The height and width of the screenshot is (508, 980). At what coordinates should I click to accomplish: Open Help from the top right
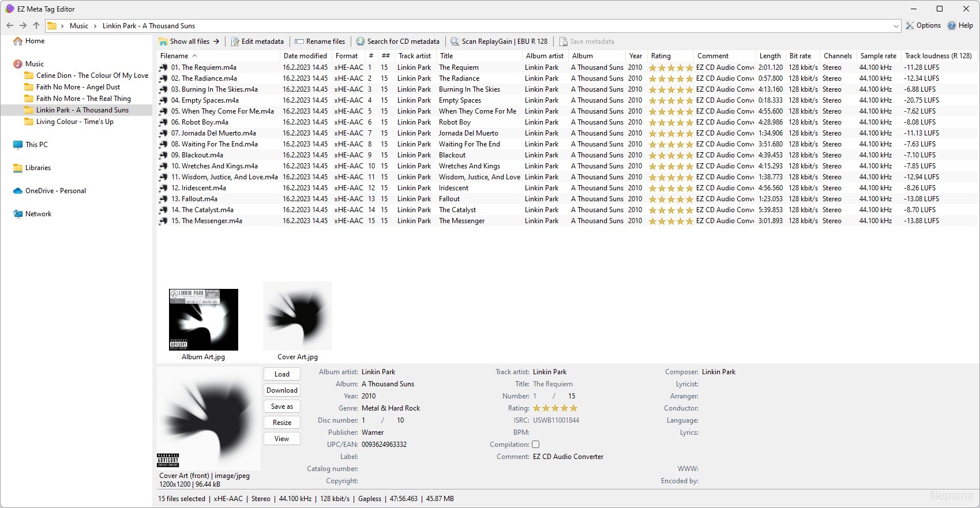click(960, 25)
